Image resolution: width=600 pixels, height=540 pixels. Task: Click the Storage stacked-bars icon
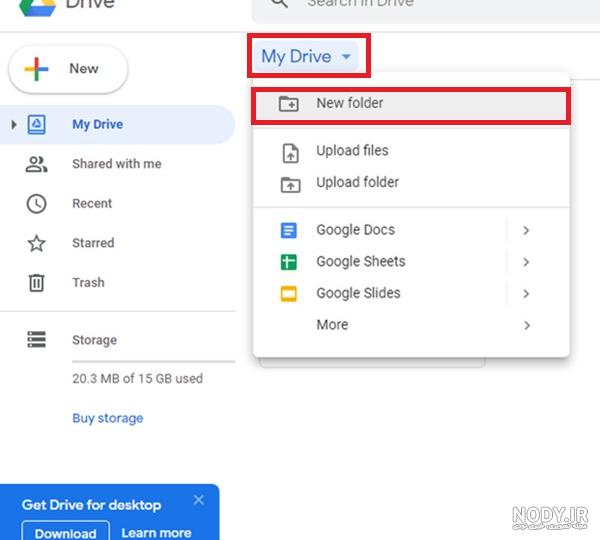pyautogui.click(x=36, y=339)
